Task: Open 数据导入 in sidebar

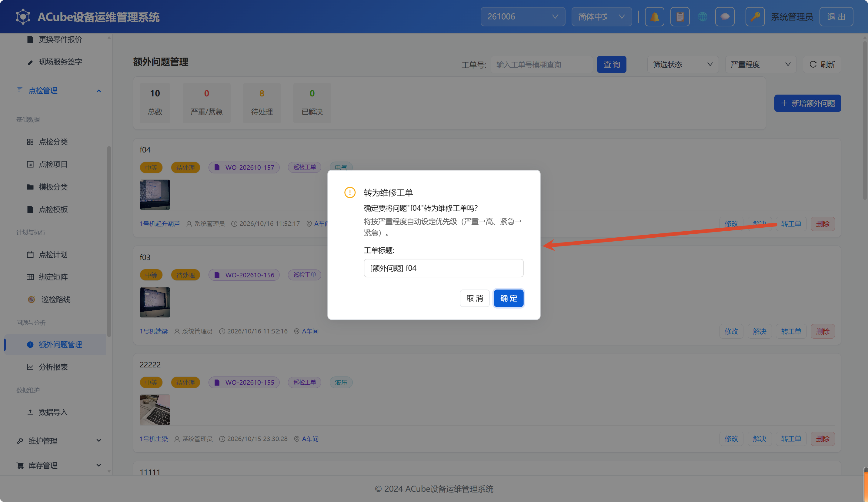Action: [x=53, y=412]
